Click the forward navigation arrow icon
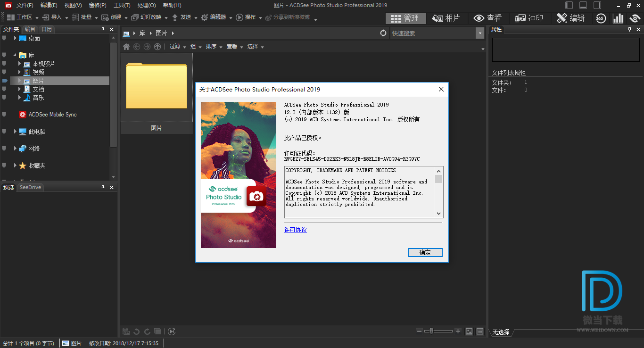Viewport: 644px width, 348px height. (147, 46)
